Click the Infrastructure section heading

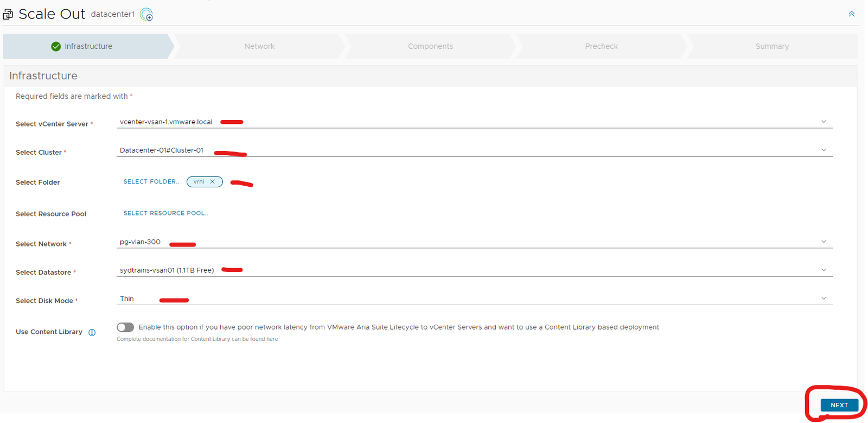click(x=43, y=76)
